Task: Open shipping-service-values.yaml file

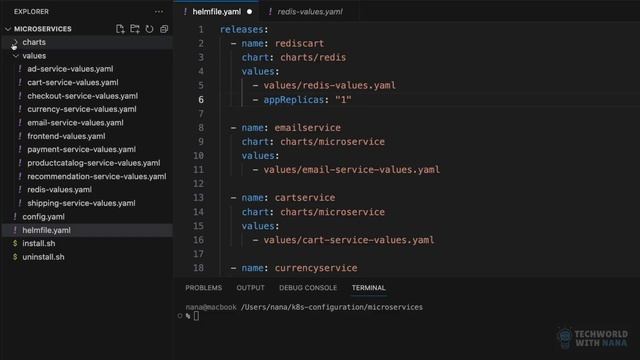Action: (81, 203)
